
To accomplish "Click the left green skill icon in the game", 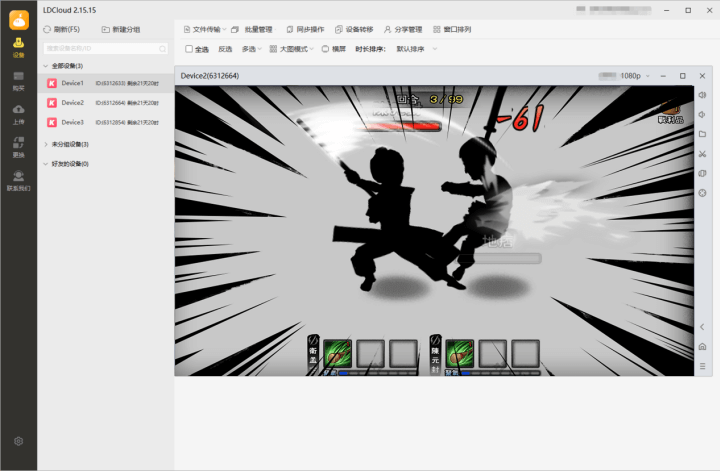I will 338,353.
